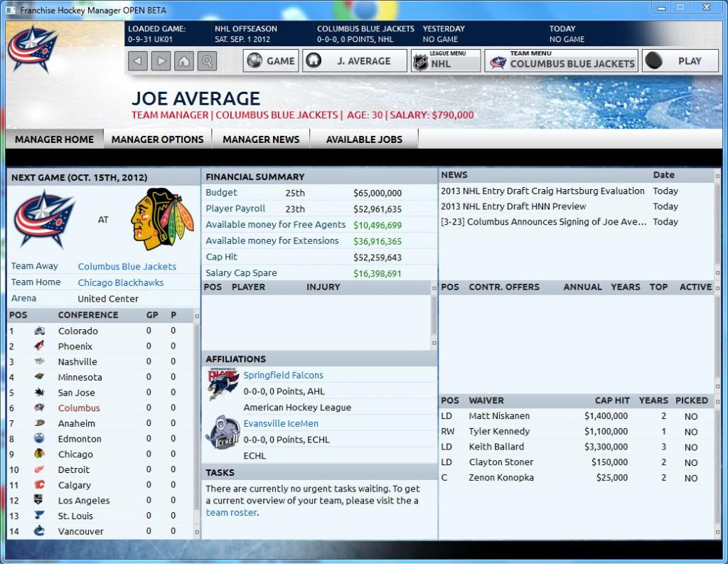The height and width of the screenshot is (564, 728).
Task: Click the St. Louis logo in the standings
Action: point(40,515)
